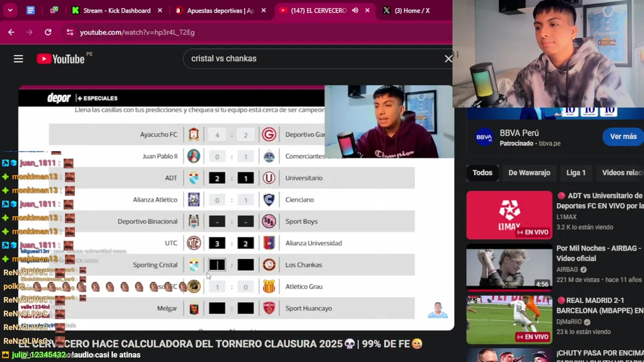Click the Alianza Universidad score box

[246, 243]
